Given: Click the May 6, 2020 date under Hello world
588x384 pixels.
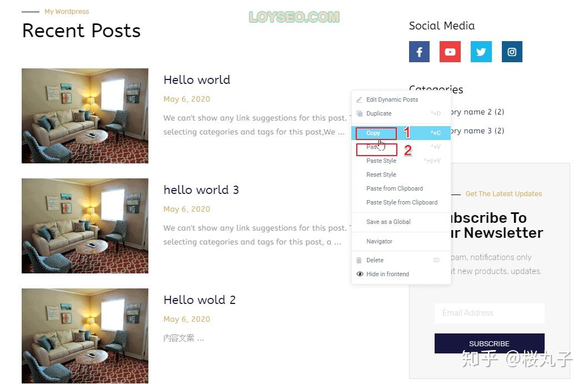Looking at the screenshot, I should tap(187, 99).
